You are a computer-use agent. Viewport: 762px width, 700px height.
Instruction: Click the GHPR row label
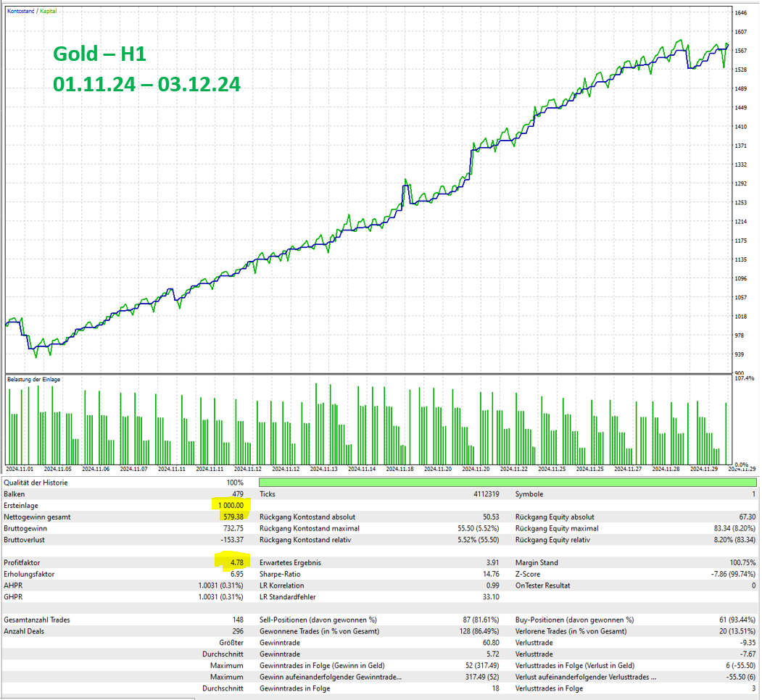(x=13, y=597)
